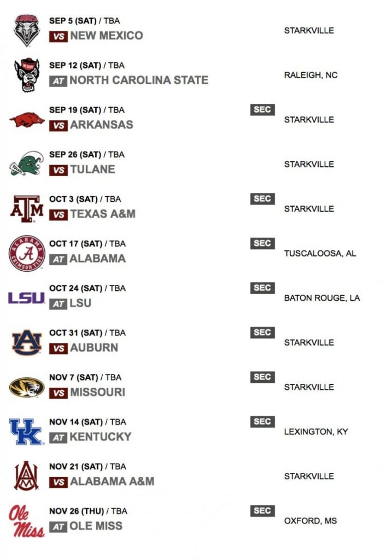Click the TUSCALOOSA, AL location text

320,254
